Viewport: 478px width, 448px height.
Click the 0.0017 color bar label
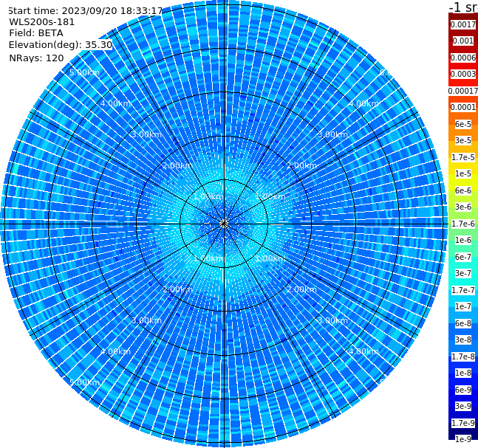coord(462,24)
